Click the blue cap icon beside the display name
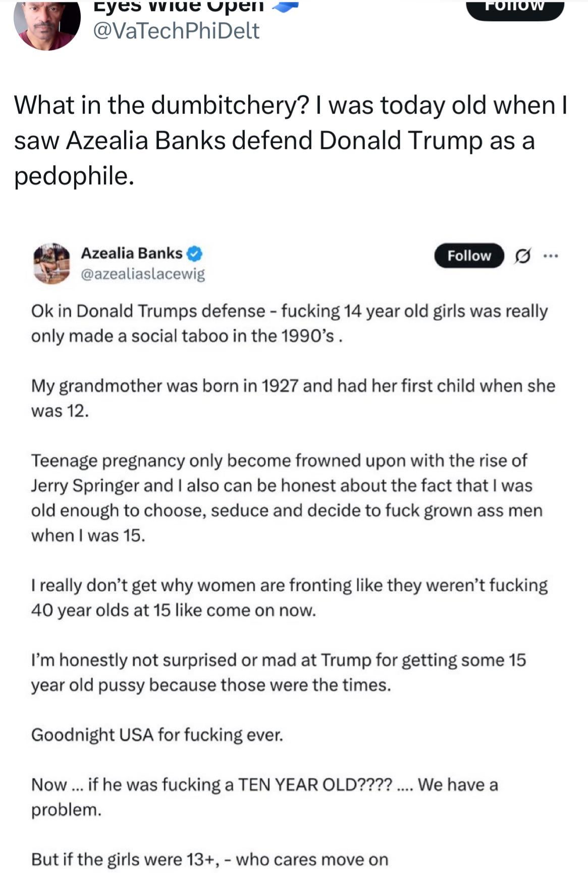The height and width of the screenshot is (885, 588). (x=285, y=5)
